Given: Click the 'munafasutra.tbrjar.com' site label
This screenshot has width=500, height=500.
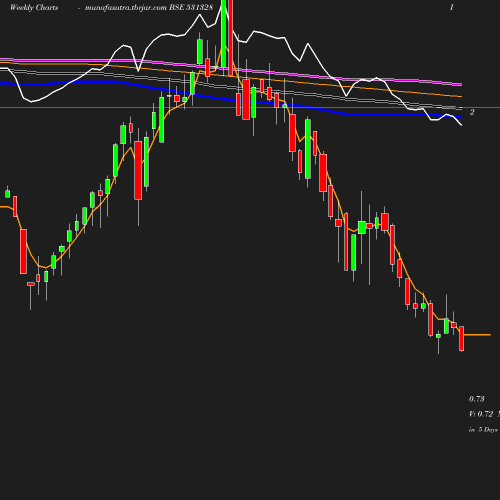Looking at the screenshot, I should (126, 8).
